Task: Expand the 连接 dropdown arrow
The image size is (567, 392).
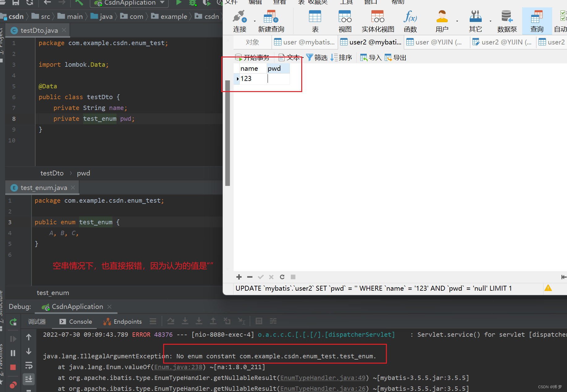Action: tap(255, 21)
